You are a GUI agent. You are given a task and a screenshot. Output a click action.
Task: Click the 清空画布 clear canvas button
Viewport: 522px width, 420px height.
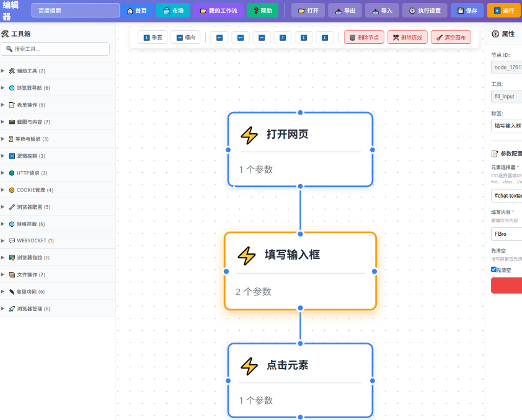[x=451, y=38]
